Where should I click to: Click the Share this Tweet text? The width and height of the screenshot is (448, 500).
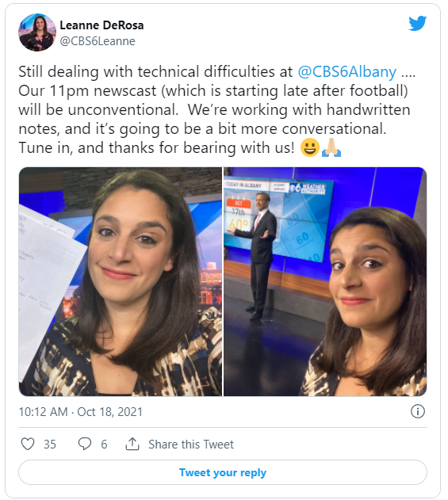[x=191, y=445]
